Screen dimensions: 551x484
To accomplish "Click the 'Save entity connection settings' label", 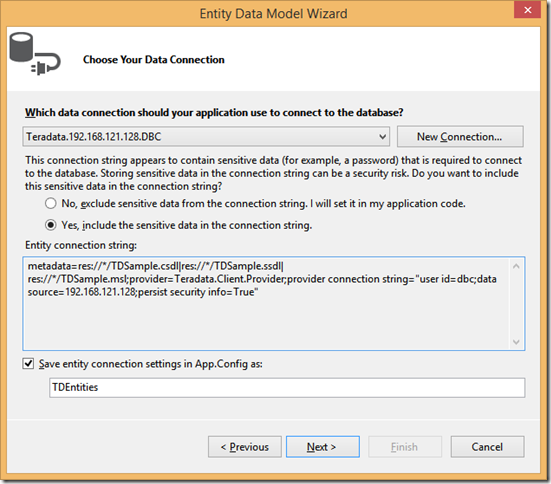I will [151, 364].
